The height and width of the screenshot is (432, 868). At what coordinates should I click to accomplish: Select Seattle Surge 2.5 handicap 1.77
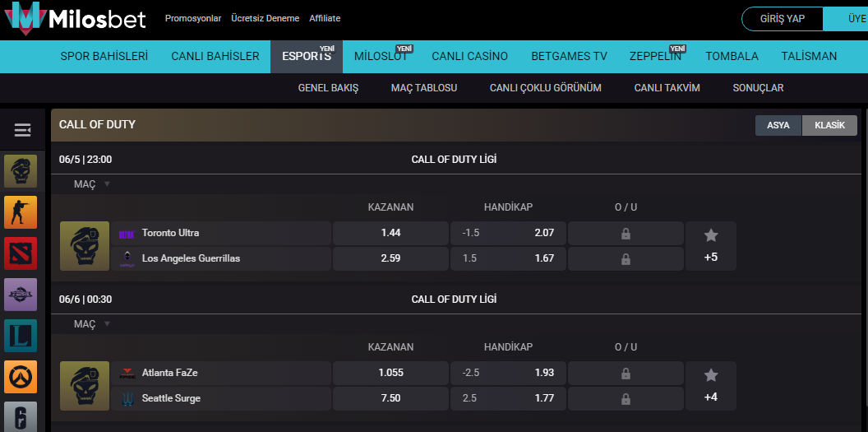(x=508, y=399)
